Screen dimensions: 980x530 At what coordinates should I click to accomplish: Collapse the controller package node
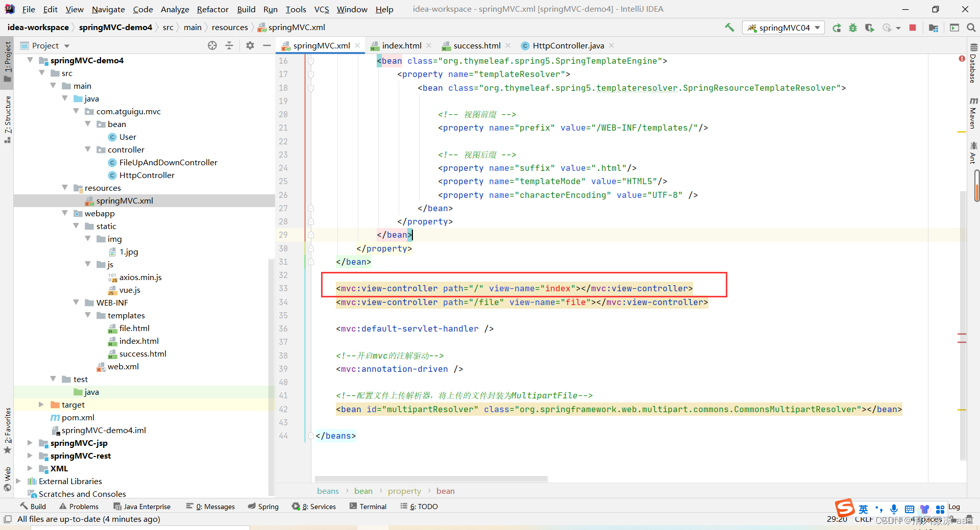[88, 149]
